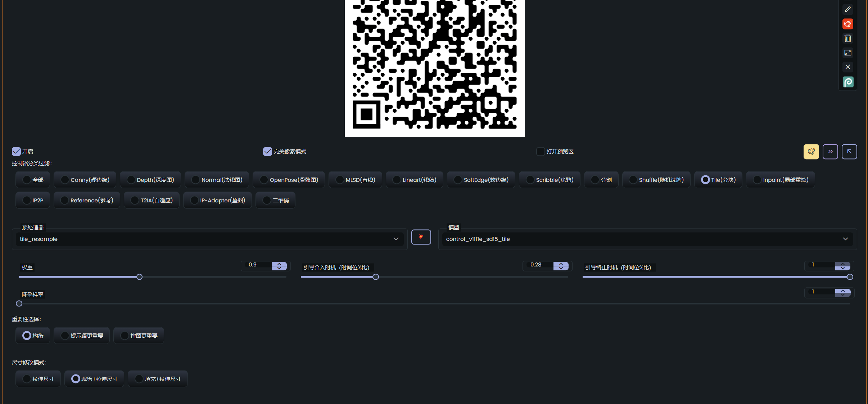Select the 全部 filter radio
The height and width of the screenshot is (404, 868).
[33, 180]
